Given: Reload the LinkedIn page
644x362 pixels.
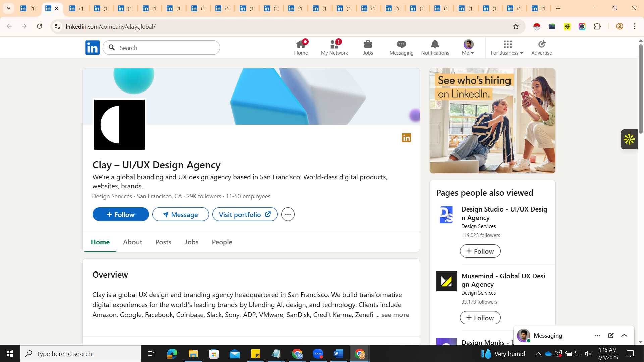Looking at the screenshot, I should point(39,26).
